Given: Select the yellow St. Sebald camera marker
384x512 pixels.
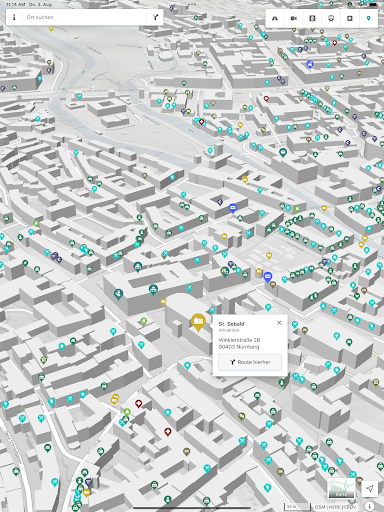Looking at the screenshot, I should pyautogui.click(x=198, y=322).
